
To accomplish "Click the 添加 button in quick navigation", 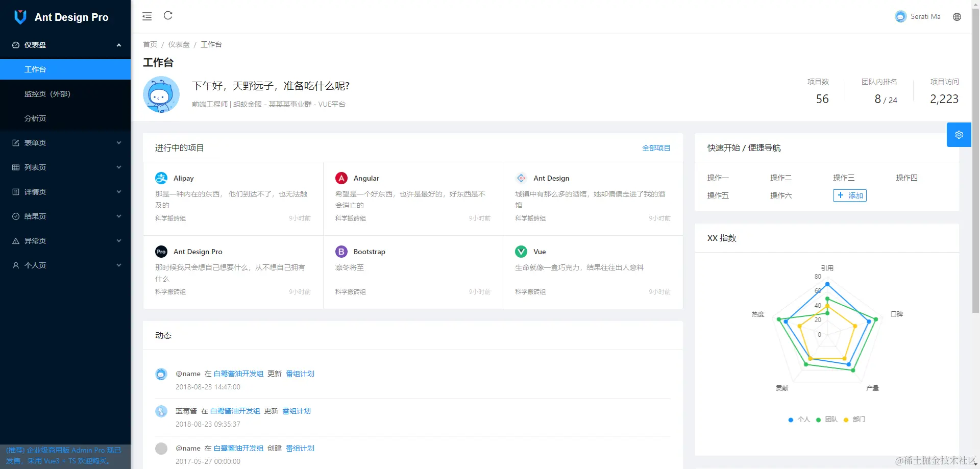I will tap(850, 195).
